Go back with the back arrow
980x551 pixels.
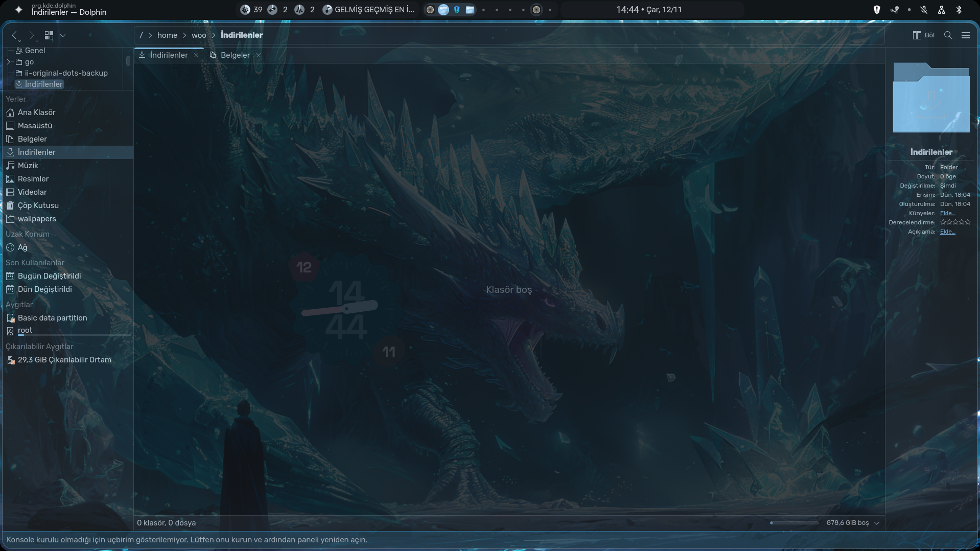[14, 35]
